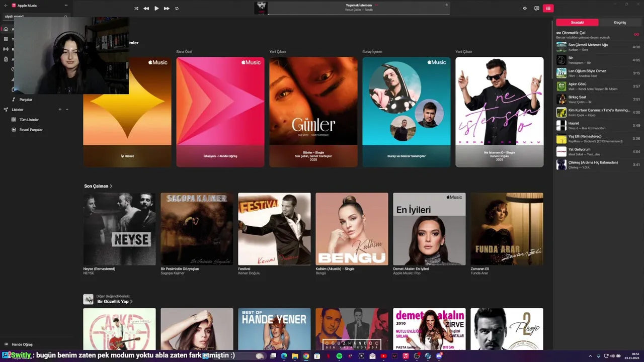The height and width of the screenshot is (362, 644).
Task: Play Hasret by Direc-t in queue
Action: [598, 125]
